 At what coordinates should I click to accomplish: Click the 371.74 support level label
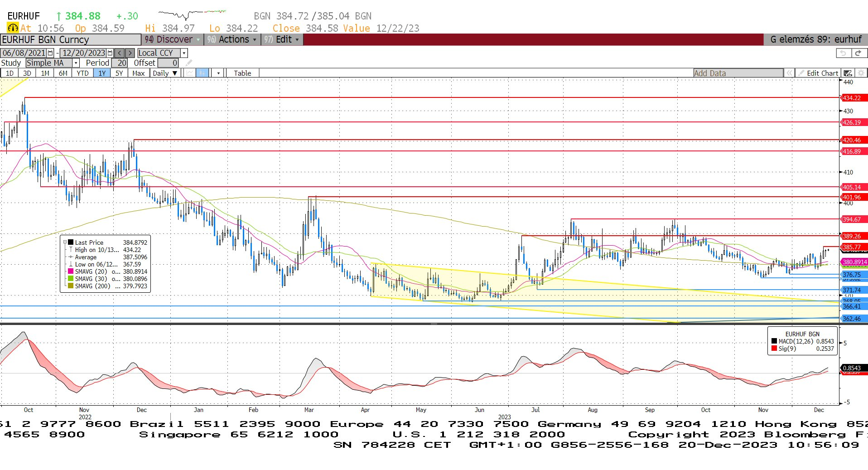tap(854, 290)
